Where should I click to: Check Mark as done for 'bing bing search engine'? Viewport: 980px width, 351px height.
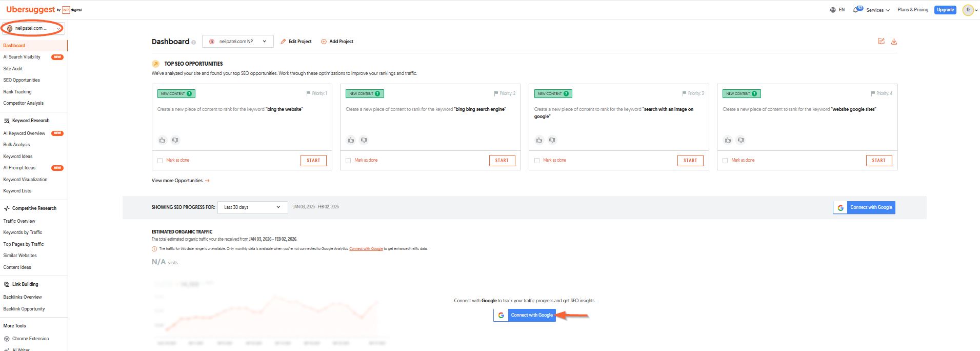click(348, 161)
